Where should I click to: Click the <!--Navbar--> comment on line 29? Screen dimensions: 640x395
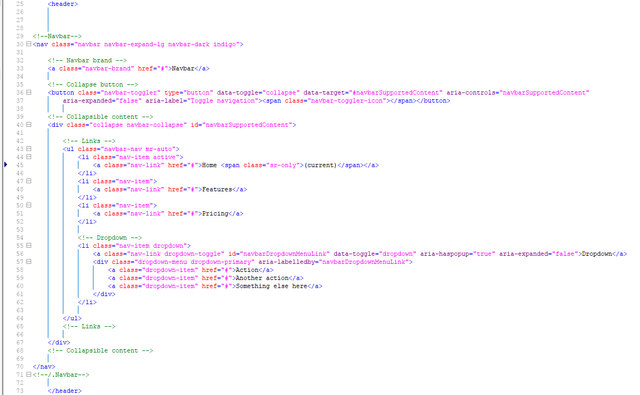57,36
